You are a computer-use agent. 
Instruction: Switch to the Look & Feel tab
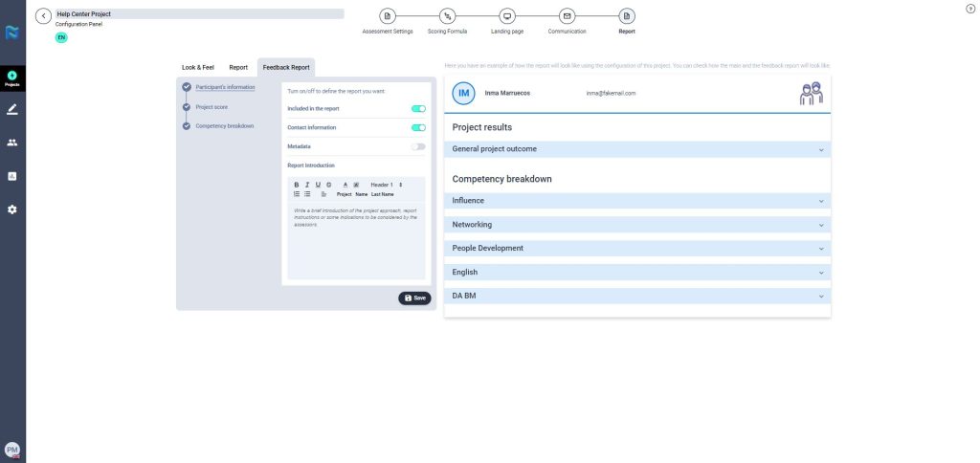(x=198, y=68)
